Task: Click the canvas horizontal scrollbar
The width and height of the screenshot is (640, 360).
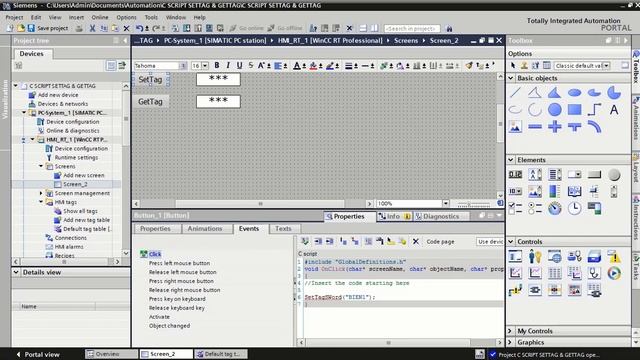Action: (260, 203)
